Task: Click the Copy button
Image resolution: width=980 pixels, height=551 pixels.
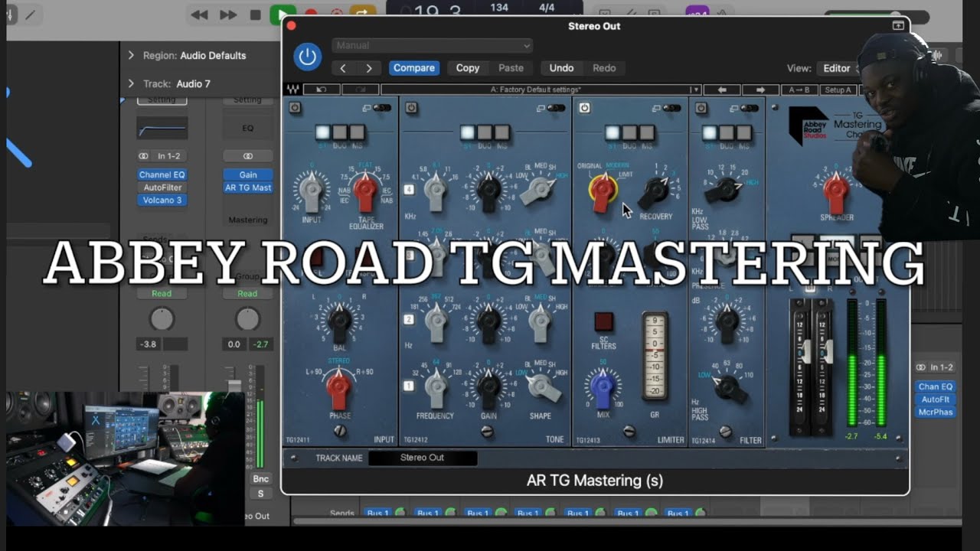Action: tap(468, 68)
